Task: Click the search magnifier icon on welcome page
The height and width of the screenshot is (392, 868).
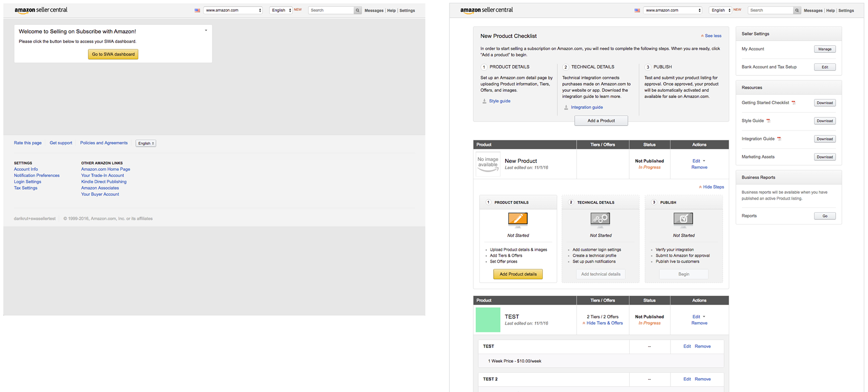Action: pyautogui.click(x=358, y=10)
